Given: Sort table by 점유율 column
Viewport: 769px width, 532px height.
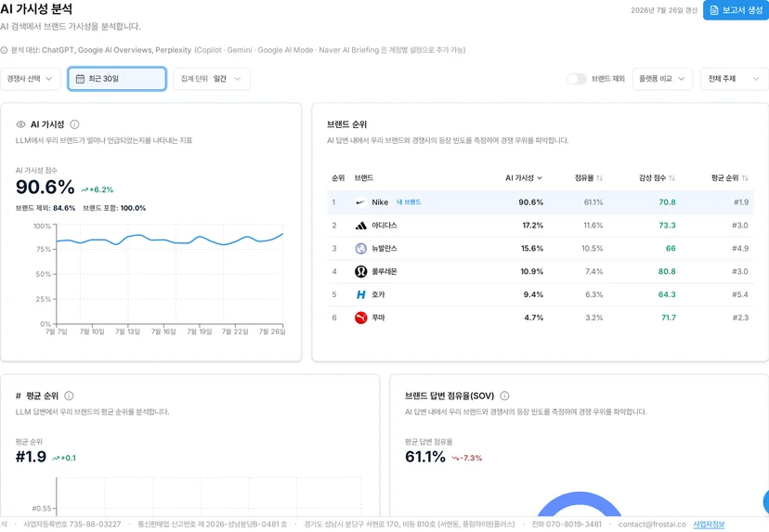Looking at the screenshot, I should pos(589,178).
